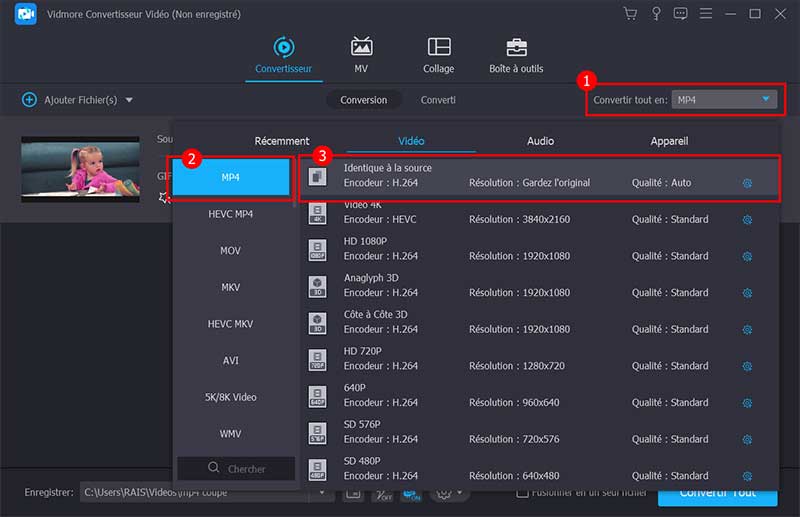Click the video thumbnail preview

[80, 170]
